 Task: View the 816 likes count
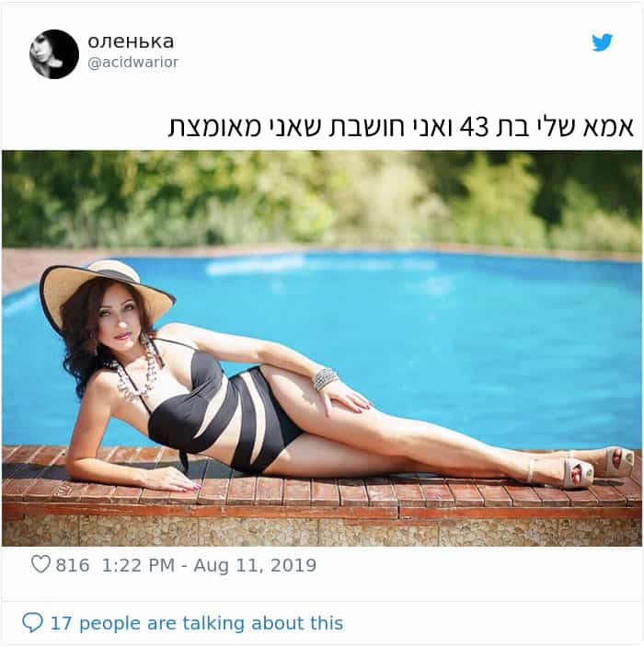pyautogui.click(x=73, y=565)
